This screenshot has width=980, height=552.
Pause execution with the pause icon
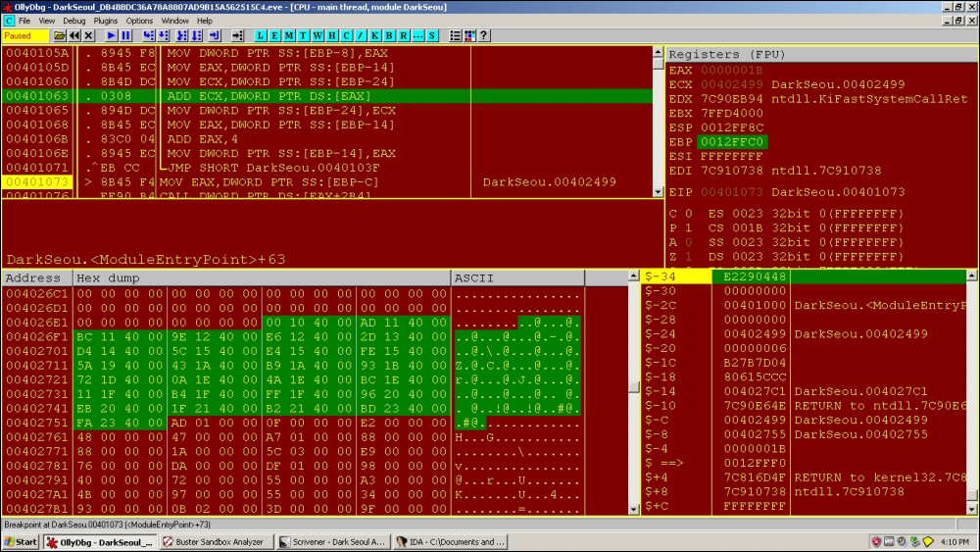pyautogui.click(x=125, y=35)
